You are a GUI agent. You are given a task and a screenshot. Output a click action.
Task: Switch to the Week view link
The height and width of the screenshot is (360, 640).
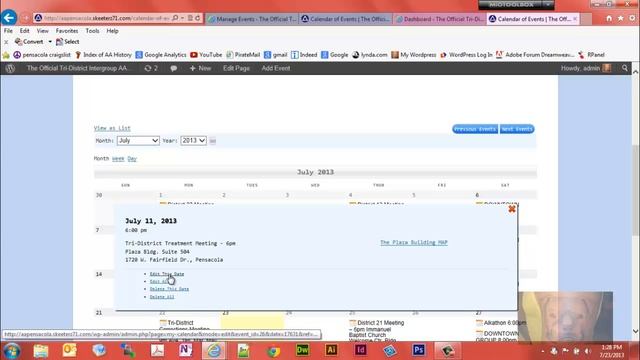click(118, 159)
